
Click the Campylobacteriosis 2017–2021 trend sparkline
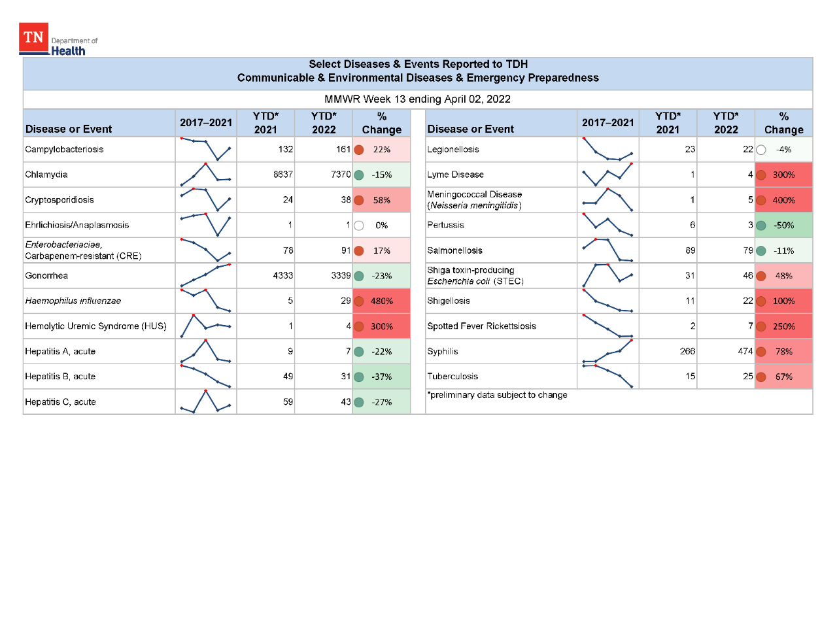pos(206,149)
